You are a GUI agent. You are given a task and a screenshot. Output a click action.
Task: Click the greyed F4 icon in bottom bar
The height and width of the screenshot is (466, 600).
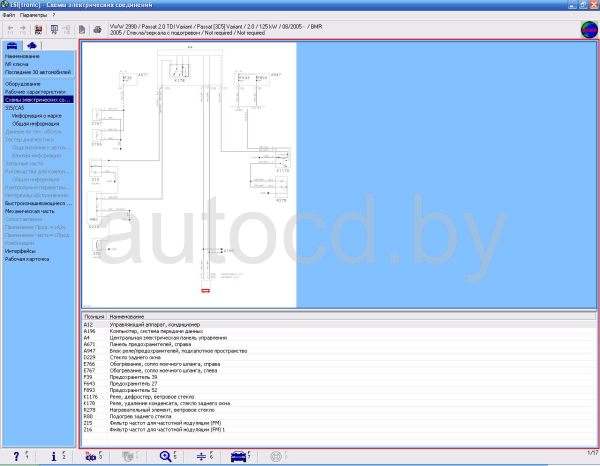click(x=128, y=456)
